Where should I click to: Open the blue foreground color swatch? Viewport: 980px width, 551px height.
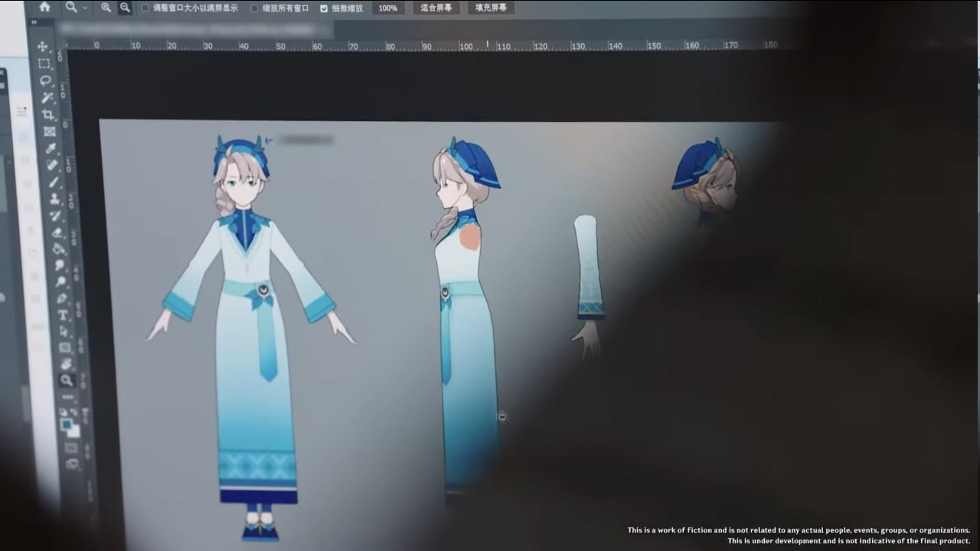click(67, 423)
